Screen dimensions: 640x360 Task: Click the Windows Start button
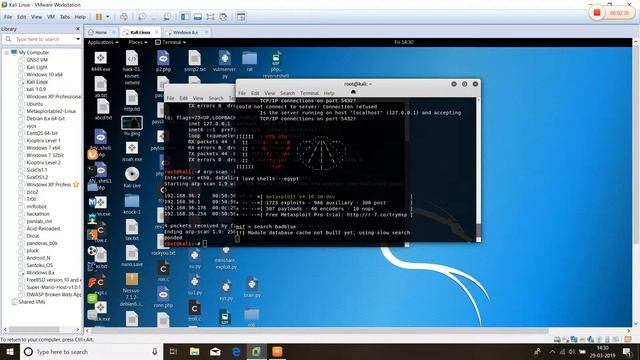(10, 351)
